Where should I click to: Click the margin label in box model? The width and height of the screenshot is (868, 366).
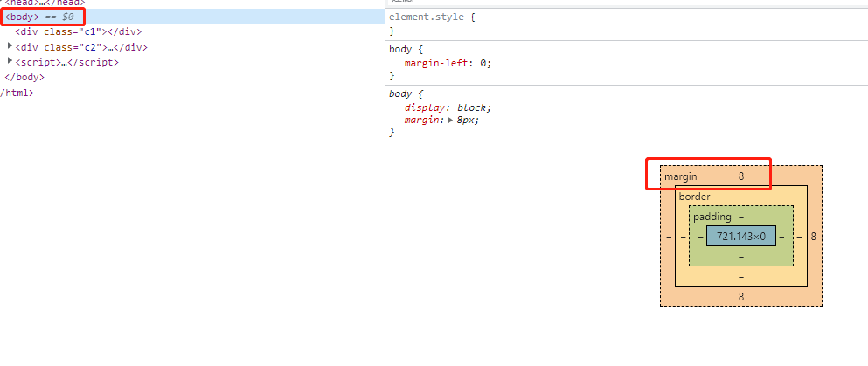tap(681, 177)
